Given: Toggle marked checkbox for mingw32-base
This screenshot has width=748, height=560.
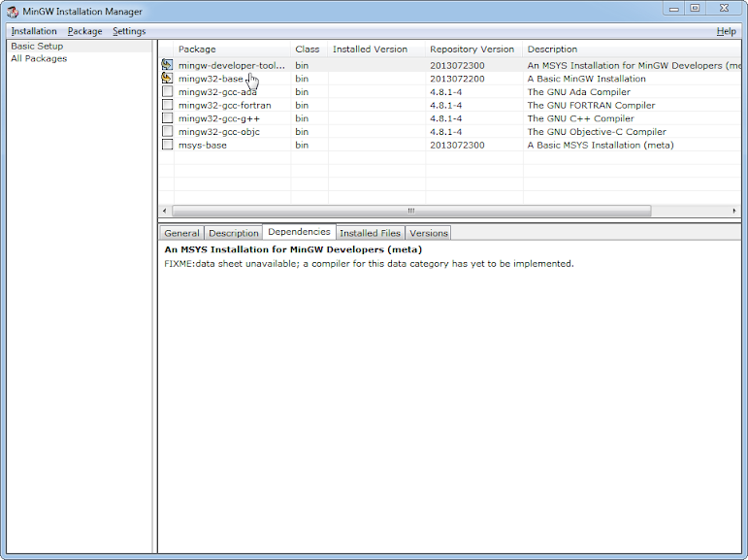Looking at the screenshot, I should tap(167, 78).
